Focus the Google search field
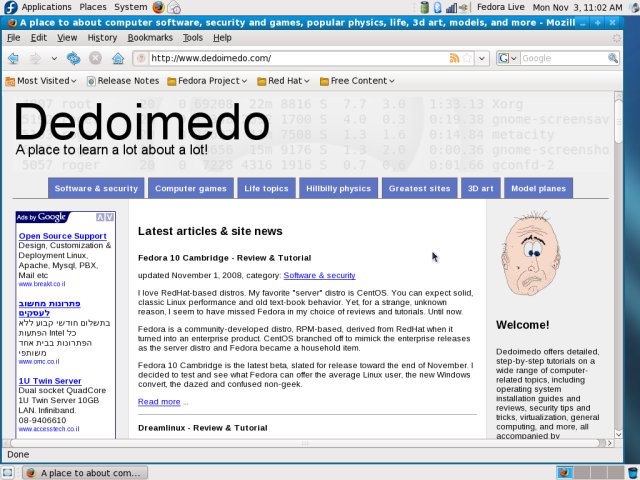 564,58
